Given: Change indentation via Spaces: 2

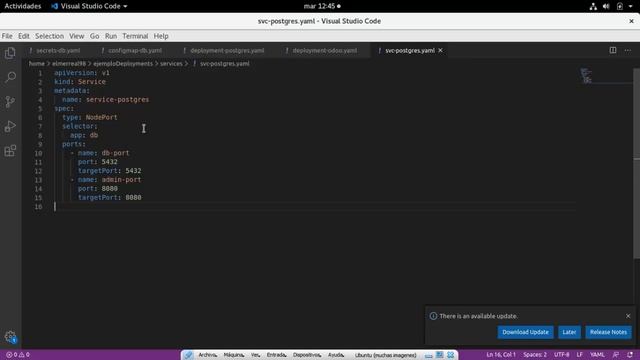Looking at the screenshot, I should click(x=535, y=355).
